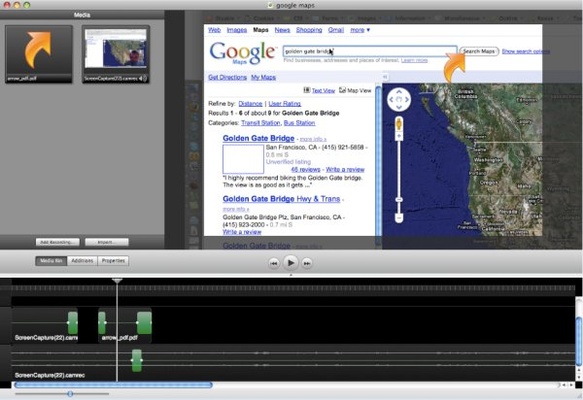The height and width of the screenshot is (400, 583).
Task: Click the 46 reviews link
Action: [x=306, y=170]
